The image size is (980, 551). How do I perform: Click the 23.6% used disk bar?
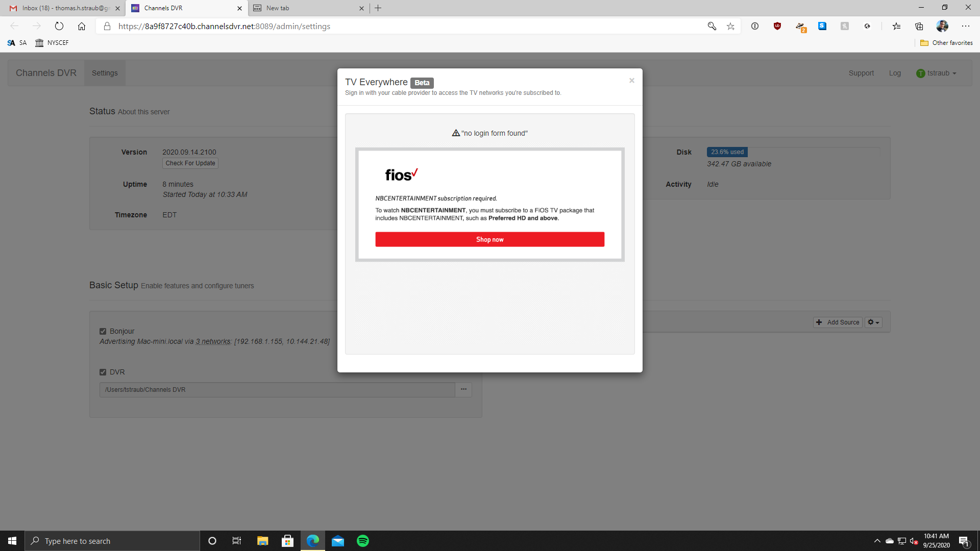(727, 152)
